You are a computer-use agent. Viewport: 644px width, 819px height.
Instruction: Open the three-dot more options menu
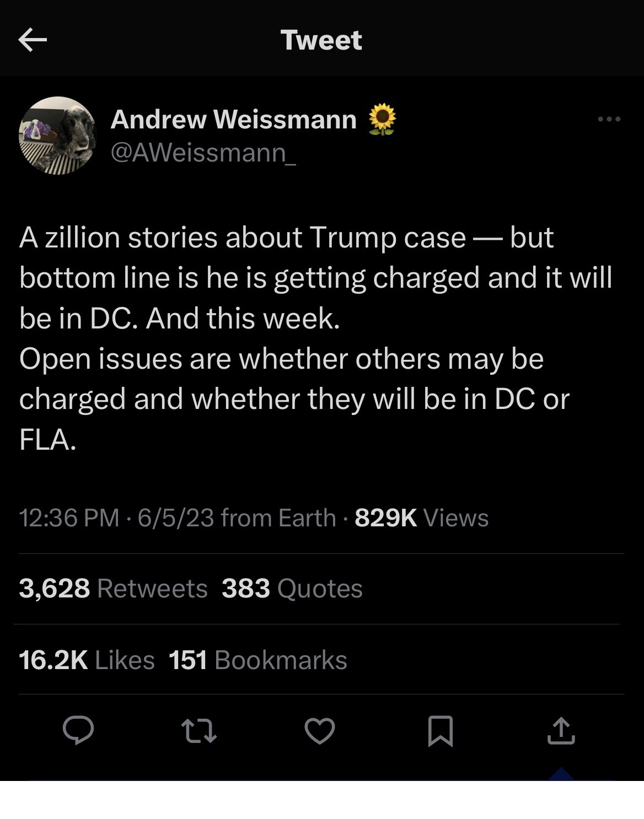(610, 119)
